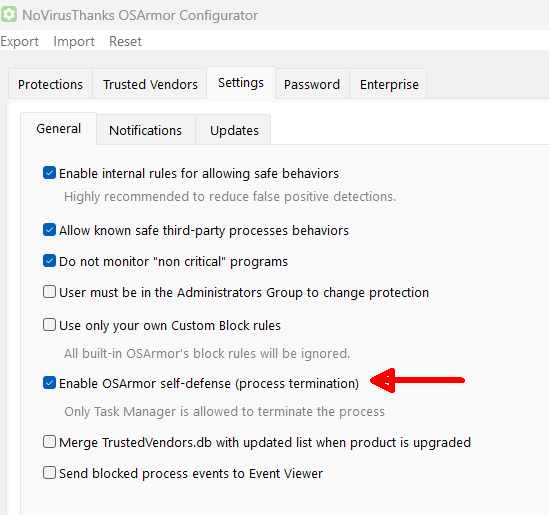
Task: Click the OSArmor gear icon in title bar
Action: click(x=8, y=15)
